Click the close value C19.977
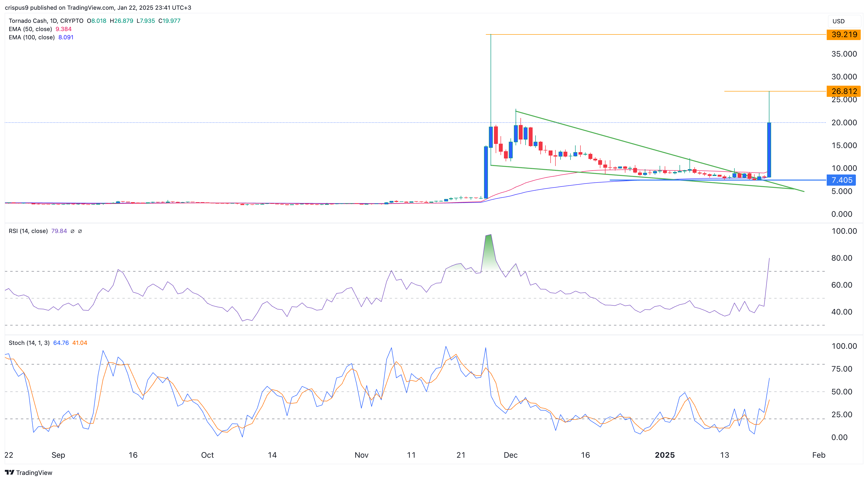Viewport: 868px width, 481px height. click(170, 21)
